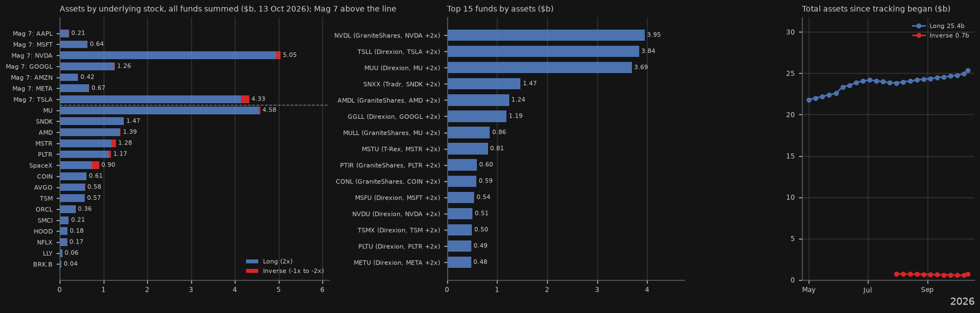Click the BRK.B row label
Viewport: 980px width, 313px height.
pos(43,264)
